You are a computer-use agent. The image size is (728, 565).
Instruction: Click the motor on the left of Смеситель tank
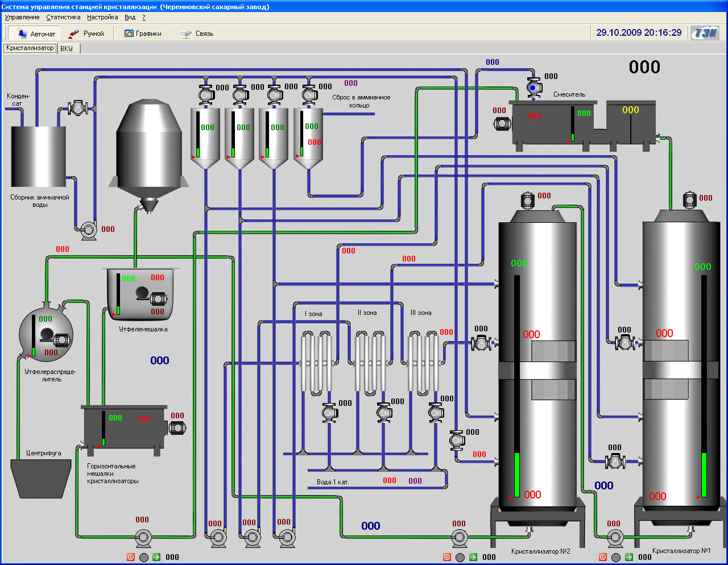pyautogui.click(x=502, y=124)
